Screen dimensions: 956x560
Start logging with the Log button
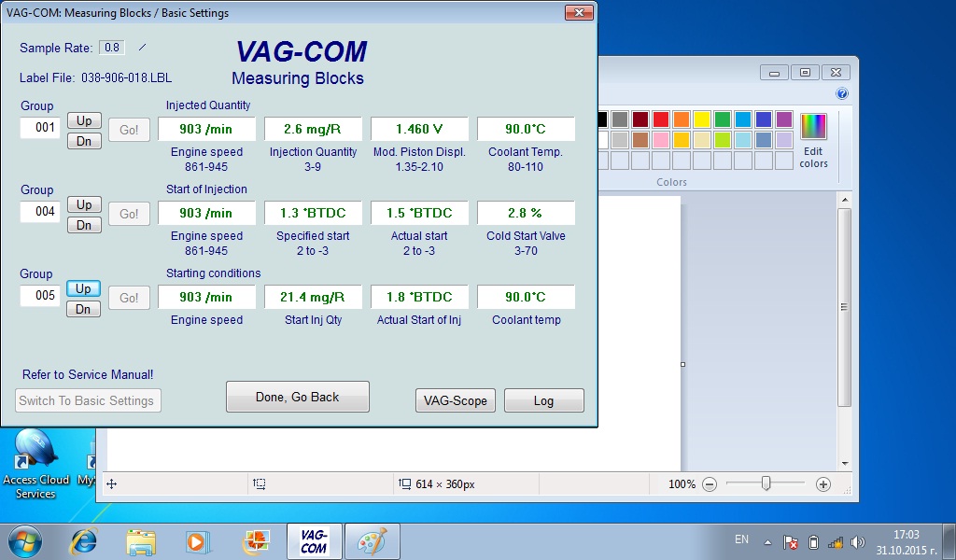543,400
